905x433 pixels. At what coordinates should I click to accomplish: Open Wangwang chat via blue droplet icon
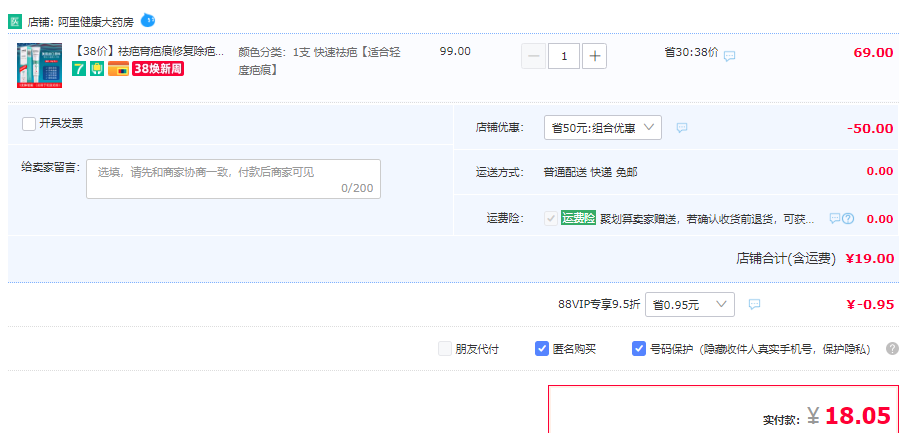[x=148, y=20]
